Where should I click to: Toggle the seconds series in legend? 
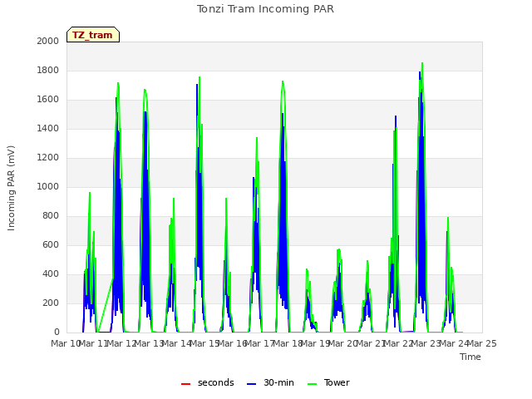207,382
